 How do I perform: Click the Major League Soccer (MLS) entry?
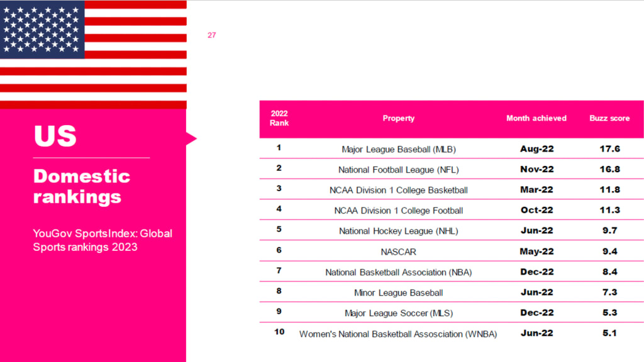[399, 313]
